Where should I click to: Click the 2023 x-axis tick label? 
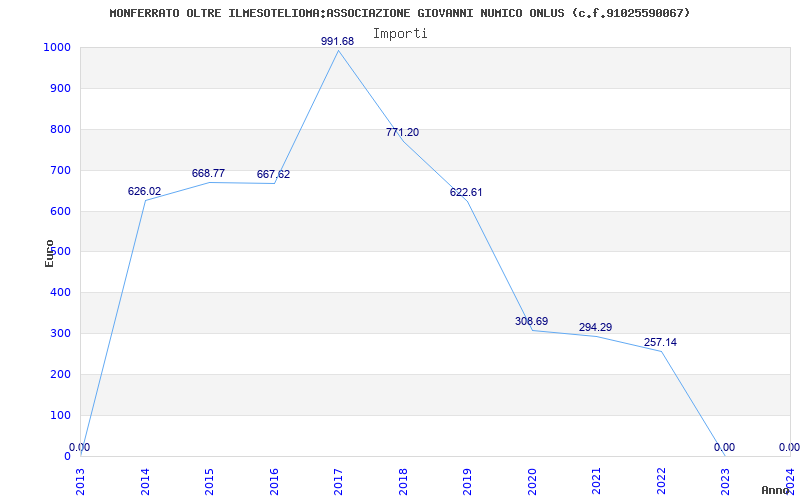point(725,481)
